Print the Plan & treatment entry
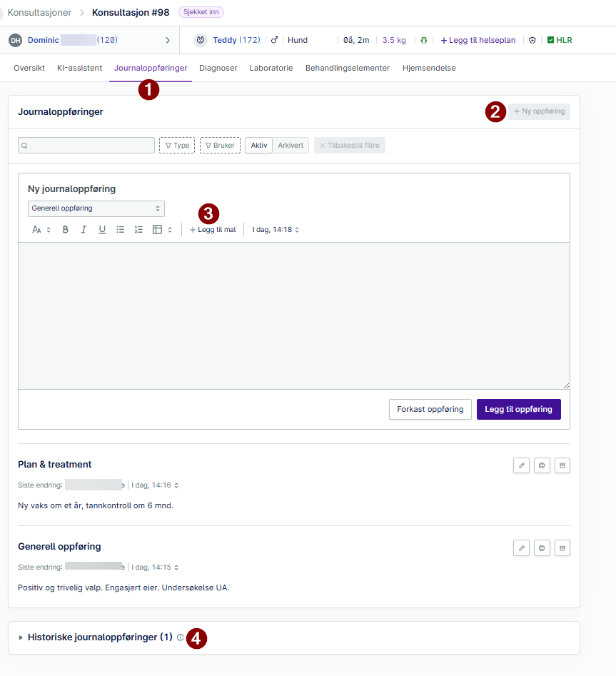The width and height of the screenshot is (616, 676). [542, 465]
